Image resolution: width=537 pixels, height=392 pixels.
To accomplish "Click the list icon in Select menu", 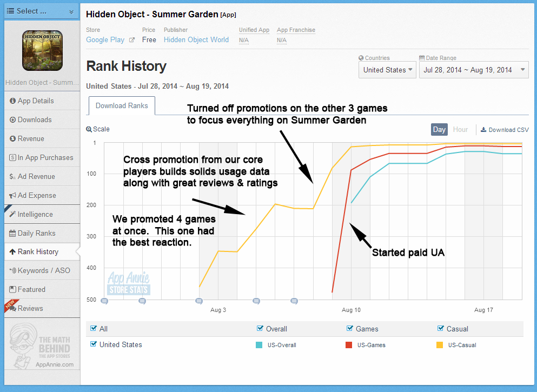I will pyautogui.click(x=11, y=11).
